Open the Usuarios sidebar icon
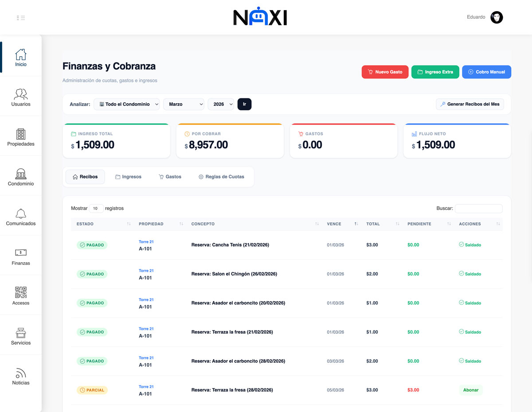 (x=21, y=94)
